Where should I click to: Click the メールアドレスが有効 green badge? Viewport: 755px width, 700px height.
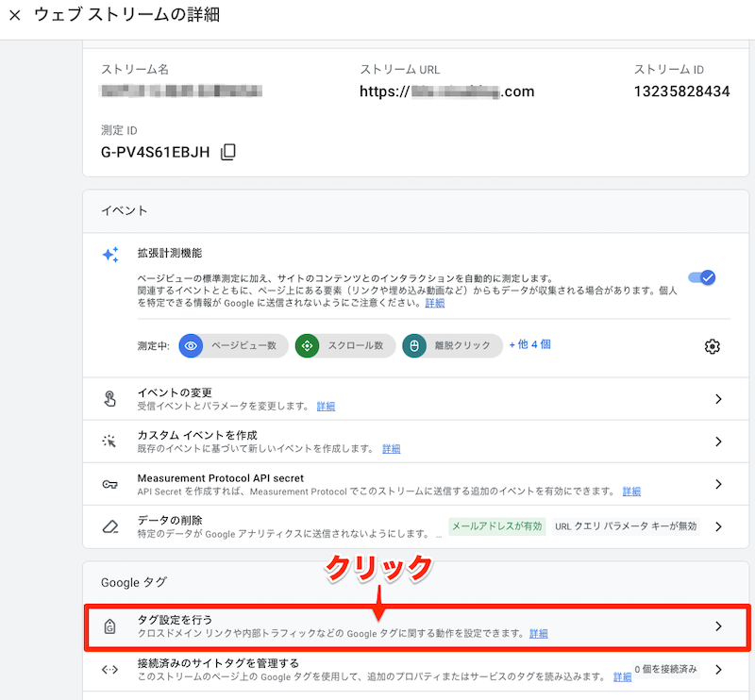[x=496, y=526]
